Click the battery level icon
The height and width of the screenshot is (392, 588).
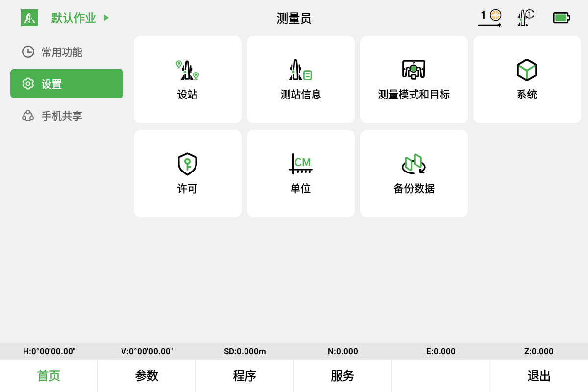click(562, 18)
